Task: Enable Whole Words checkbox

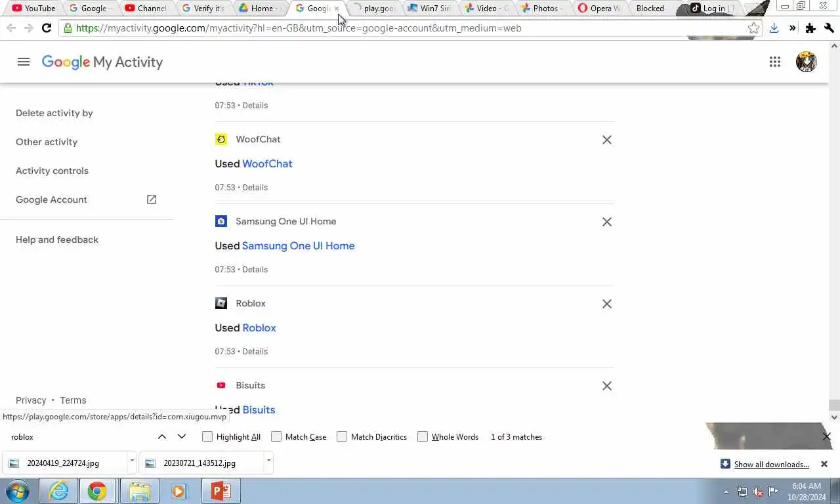Action: pyautogui.click(x=423, y=436)
